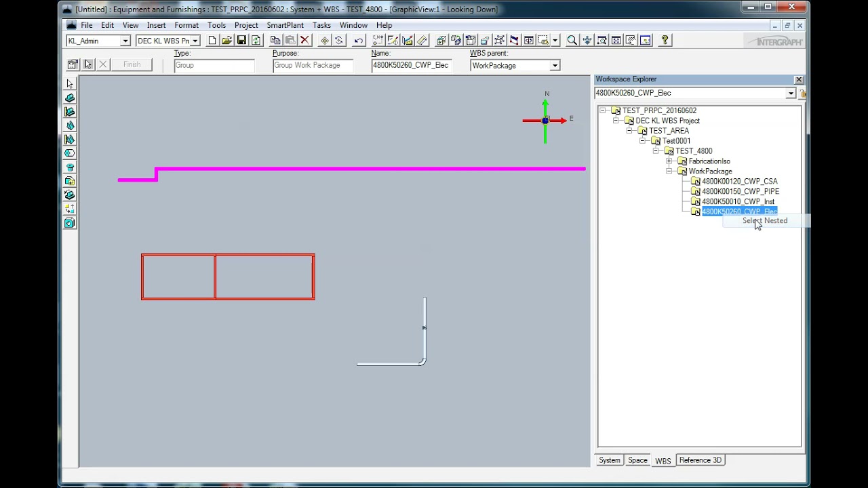Click the Open folder icon in toolbar
The height and width of the screenshot is (488, 868).
pyautogui.click(x=227, y=41)
